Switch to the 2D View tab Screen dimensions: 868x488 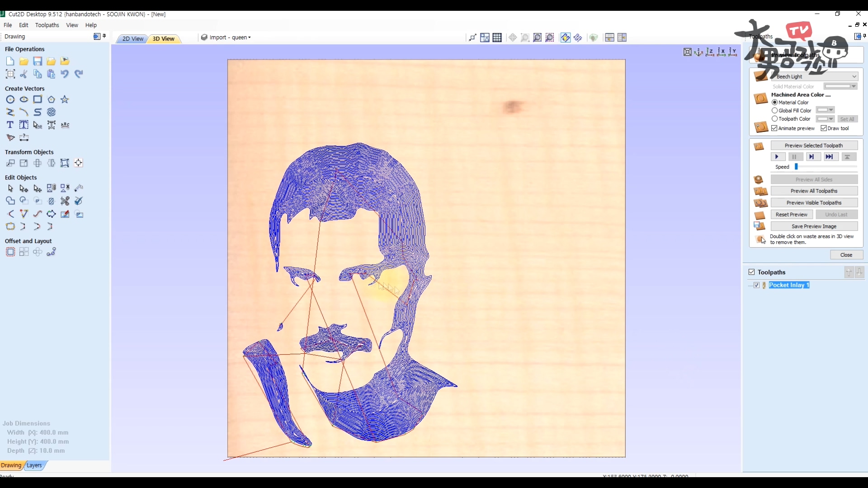(x=132, y=39)
